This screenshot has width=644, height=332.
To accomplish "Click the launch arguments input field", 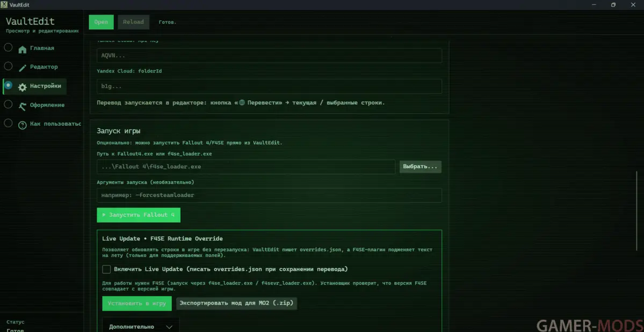I will coord(269,195).
